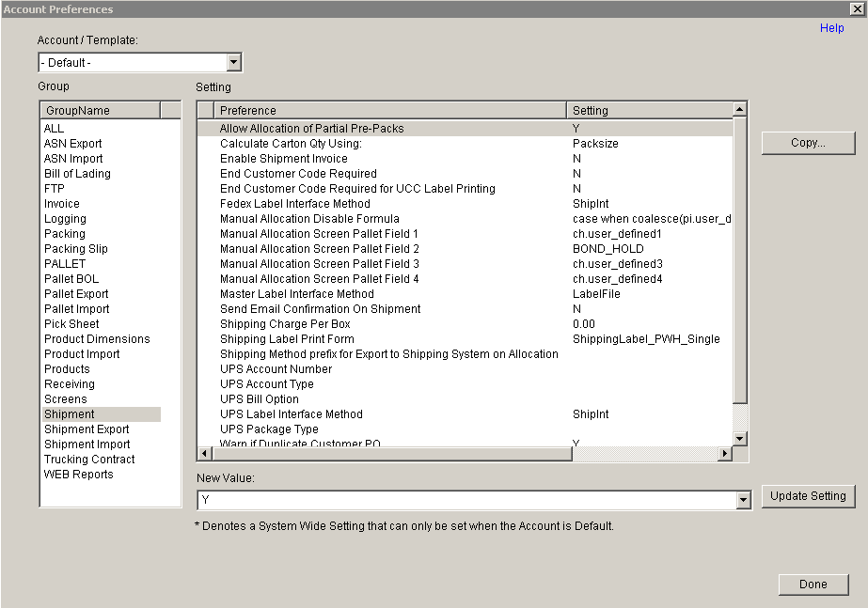The height and width of the screenshot is (608, 868).
Task: Select the Shipment group
Action: coord(102,414)
